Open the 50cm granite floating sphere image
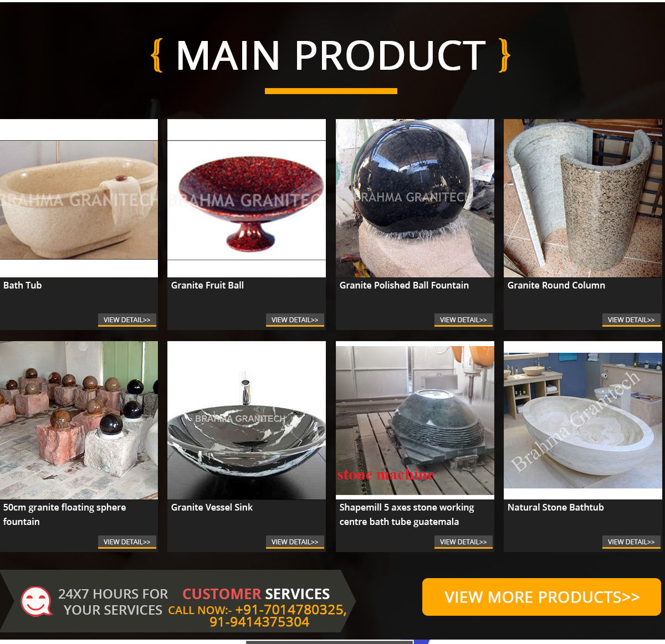The height and width of the screenshot is (644, 665). [x=79, y=420]
